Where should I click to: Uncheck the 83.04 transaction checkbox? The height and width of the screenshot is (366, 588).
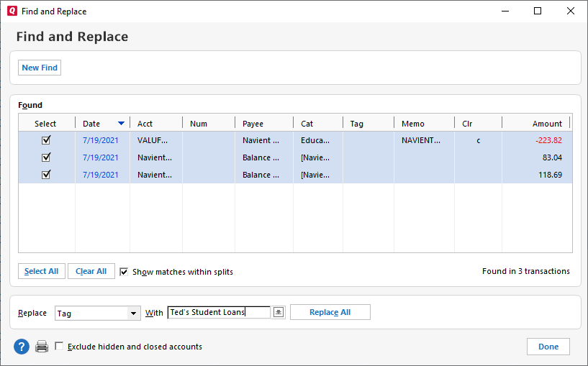coord(46,157)
